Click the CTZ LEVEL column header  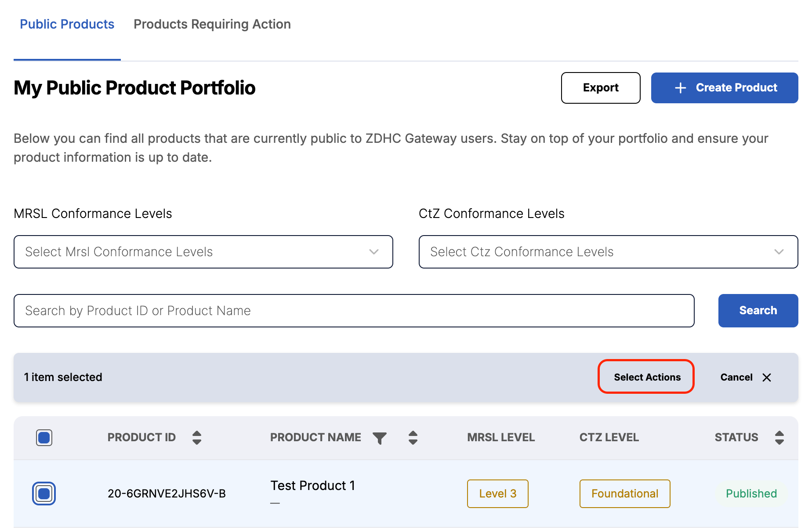(x=609, y=437)
